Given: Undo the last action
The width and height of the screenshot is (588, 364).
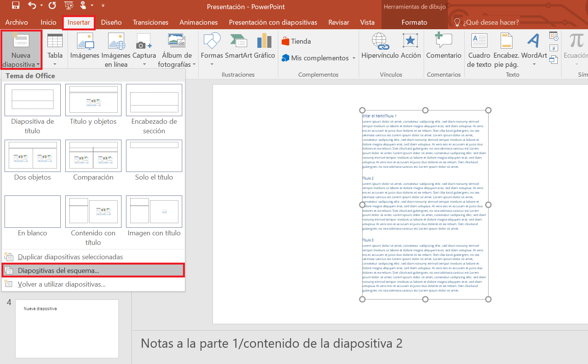Looking at the screenshot, I should (32, 5).
